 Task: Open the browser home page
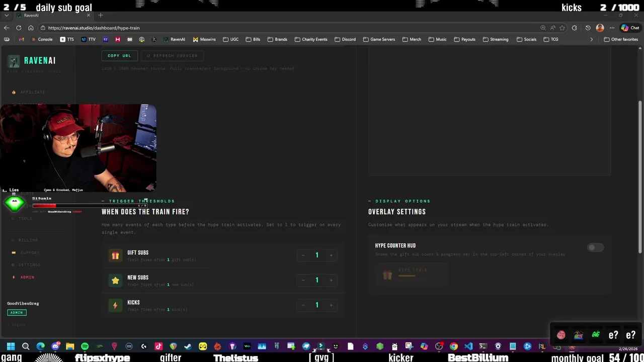pos(31,28)
